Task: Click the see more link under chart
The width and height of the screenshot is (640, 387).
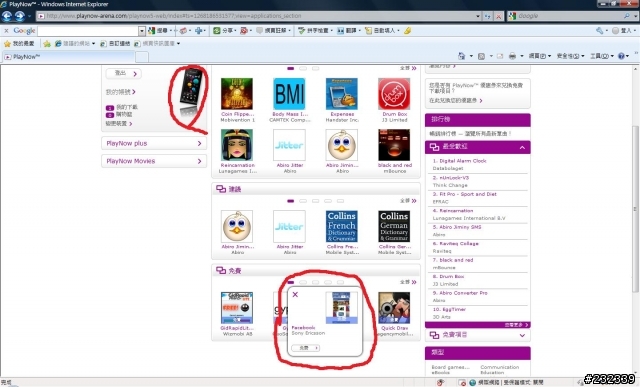Action: pyautogui.click(x=516, y=325)
